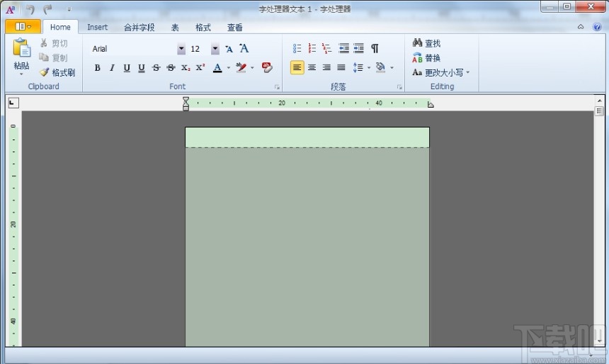Open the 表 tab
This screenshot has width=609, height=364.
(x=175, y=27)
